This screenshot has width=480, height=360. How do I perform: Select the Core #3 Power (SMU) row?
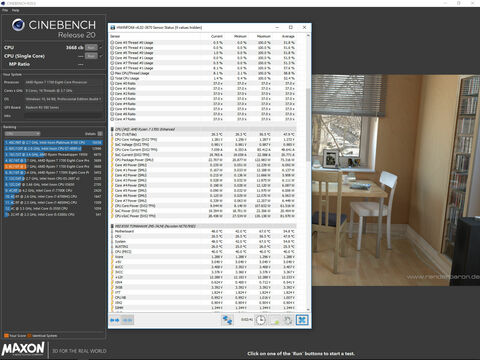coord(203,180)
